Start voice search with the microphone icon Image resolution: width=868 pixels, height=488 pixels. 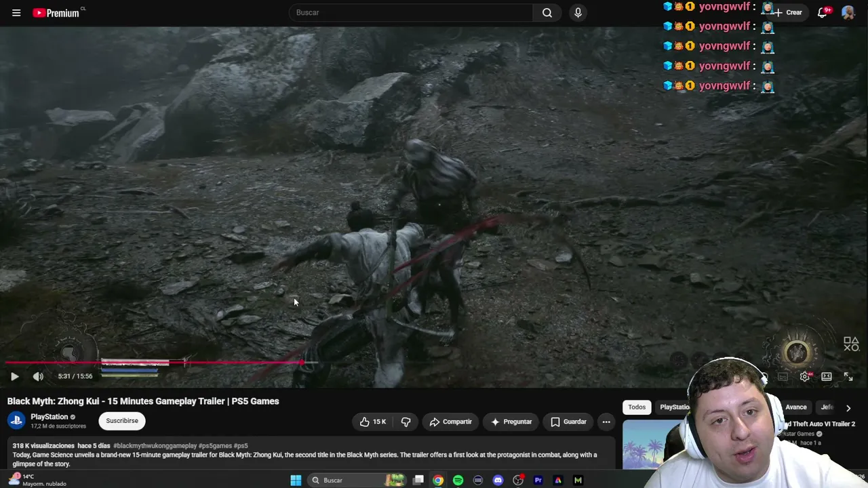(578, 12)
